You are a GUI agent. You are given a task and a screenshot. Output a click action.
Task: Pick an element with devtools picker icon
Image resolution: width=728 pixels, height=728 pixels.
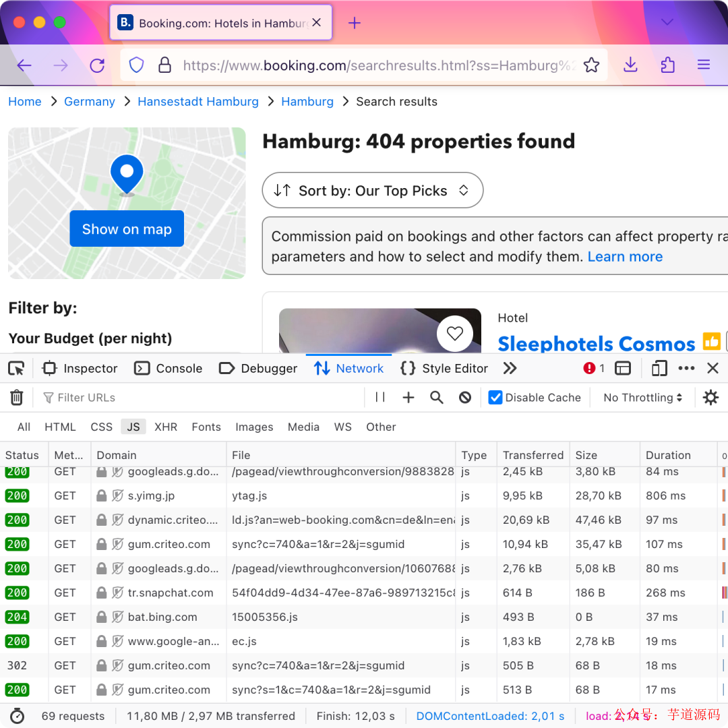[x=16, y=369]
